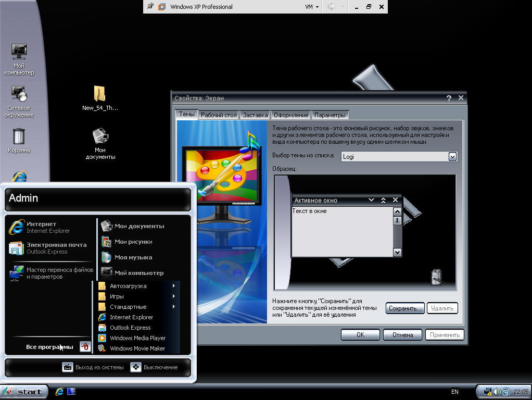The height and width of the screenshot is (400, 532).
Task: Open Мой компьютер in Start menu
Action: pyautogui.click(x=133, y=273)
